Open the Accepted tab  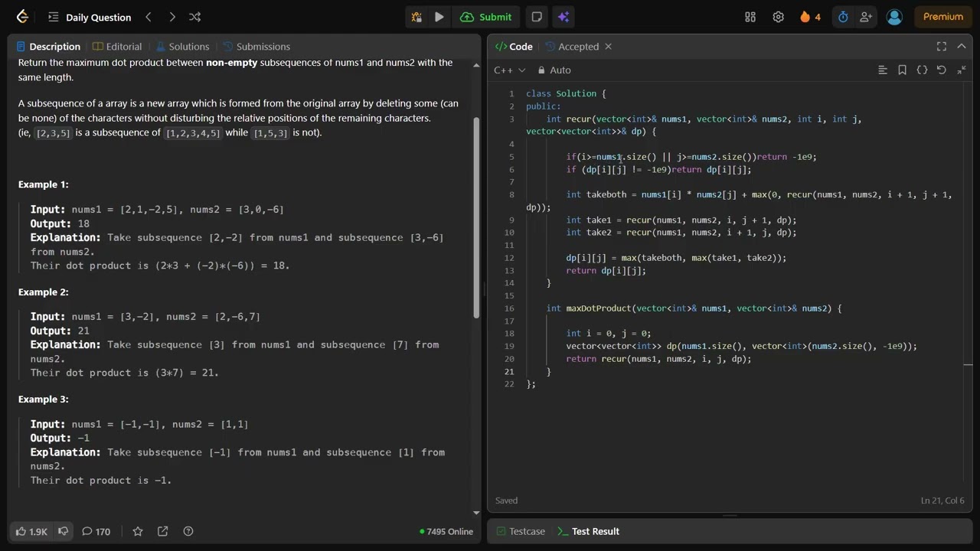tap(572, 47)
